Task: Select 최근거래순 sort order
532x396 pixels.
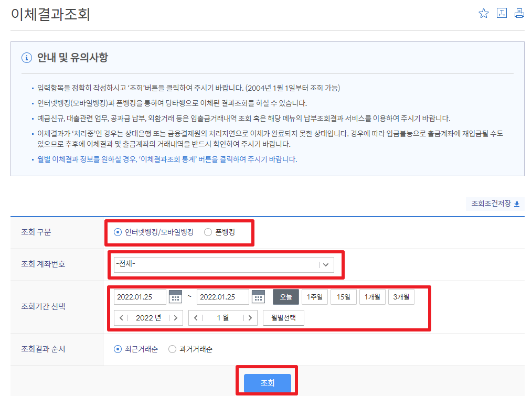Action: click(118, 349)
